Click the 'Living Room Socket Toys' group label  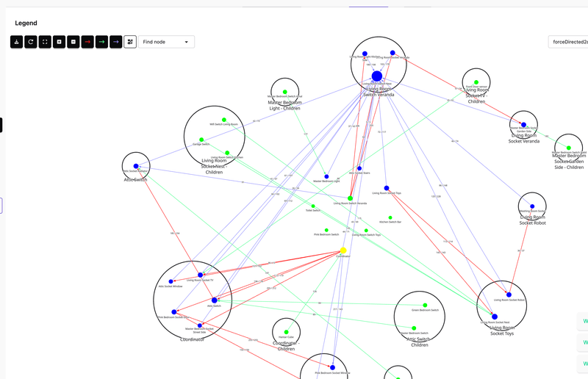point(502,331)
